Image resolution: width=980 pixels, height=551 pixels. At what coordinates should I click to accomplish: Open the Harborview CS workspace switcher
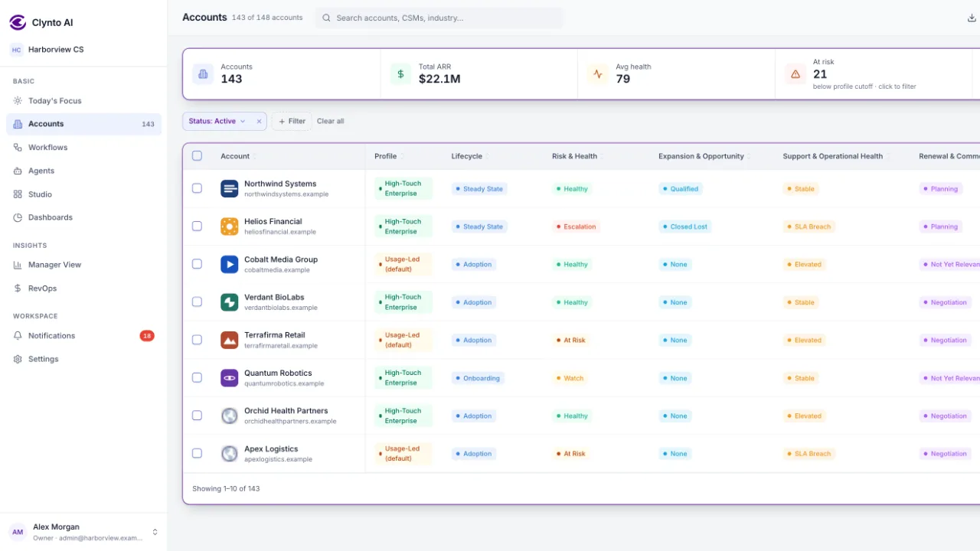83,50
